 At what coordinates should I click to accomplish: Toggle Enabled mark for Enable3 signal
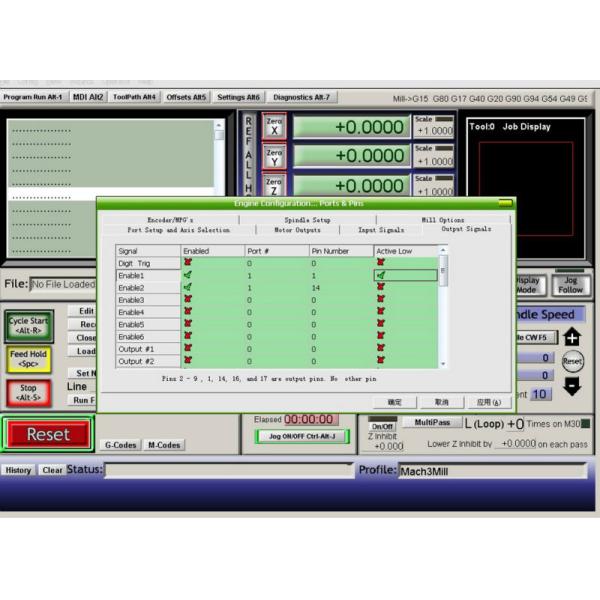coord(187,300)
